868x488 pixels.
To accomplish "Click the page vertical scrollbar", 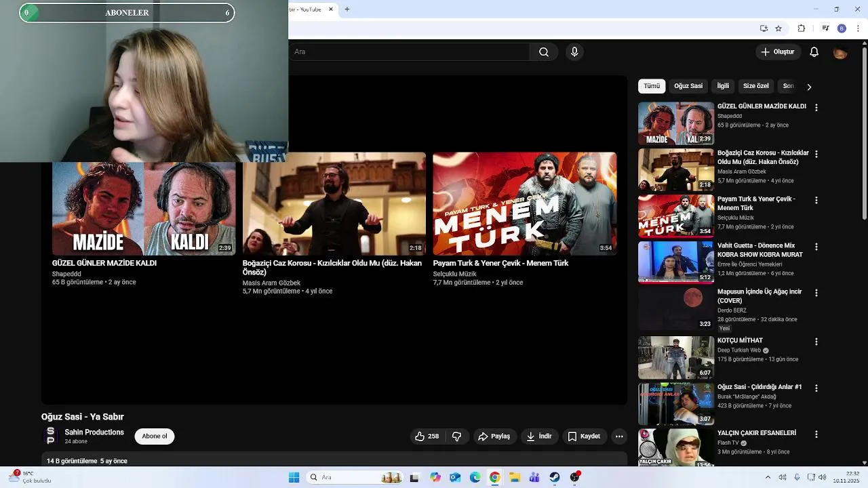I will (864, 132).
